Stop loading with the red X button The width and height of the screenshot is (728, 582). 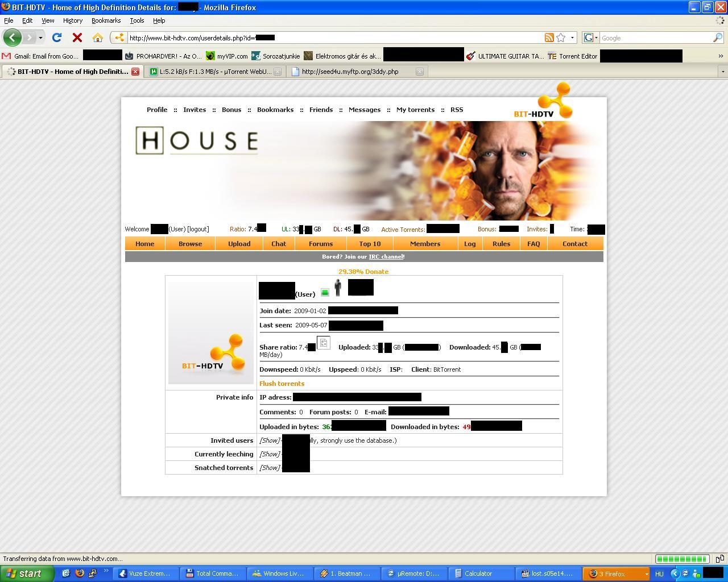pos(77,38)
